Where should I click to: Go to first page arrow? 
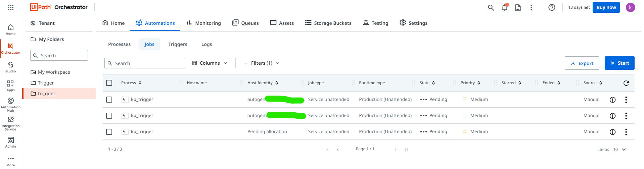pos(327,150)
